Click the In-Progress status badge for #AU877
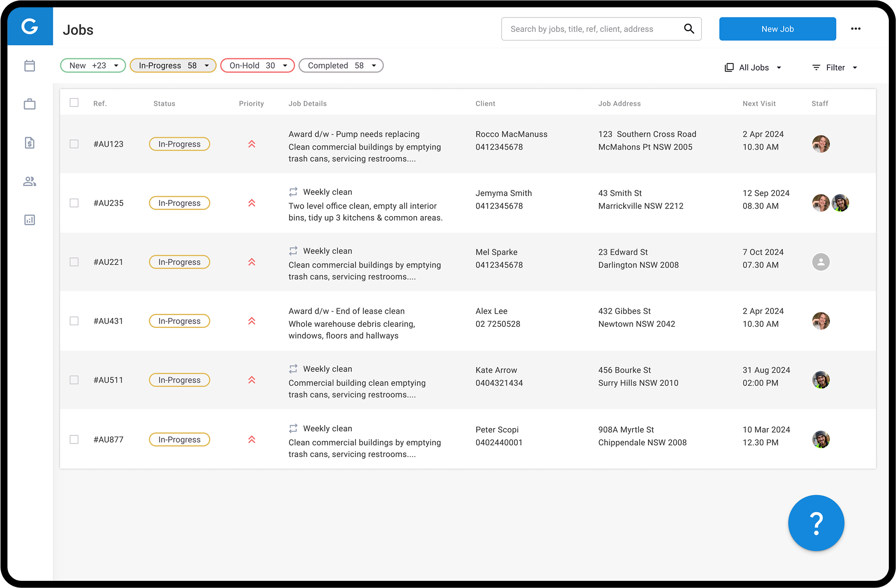 179,439
